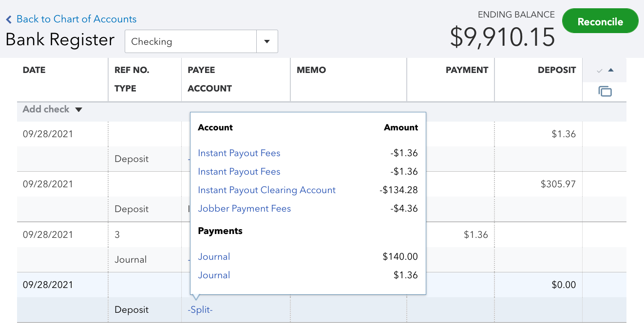The image size is (644, 323).
Task: Click the stacked windows icon below the header
Action: [605, 91]
